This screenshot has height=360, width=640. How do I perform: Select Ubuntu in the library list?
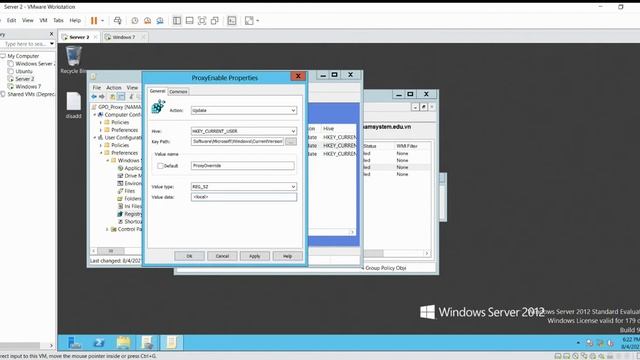24,71
